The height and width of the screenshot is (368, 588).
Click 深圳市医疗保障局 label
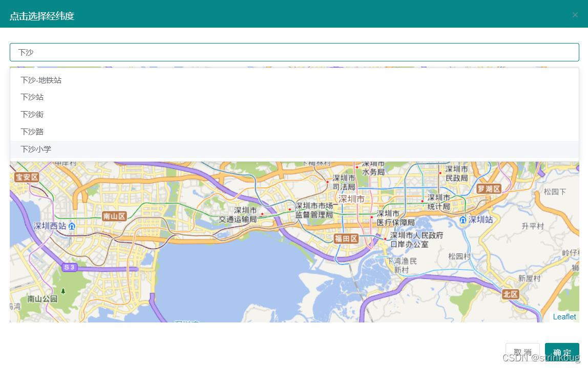coord(395,218)
